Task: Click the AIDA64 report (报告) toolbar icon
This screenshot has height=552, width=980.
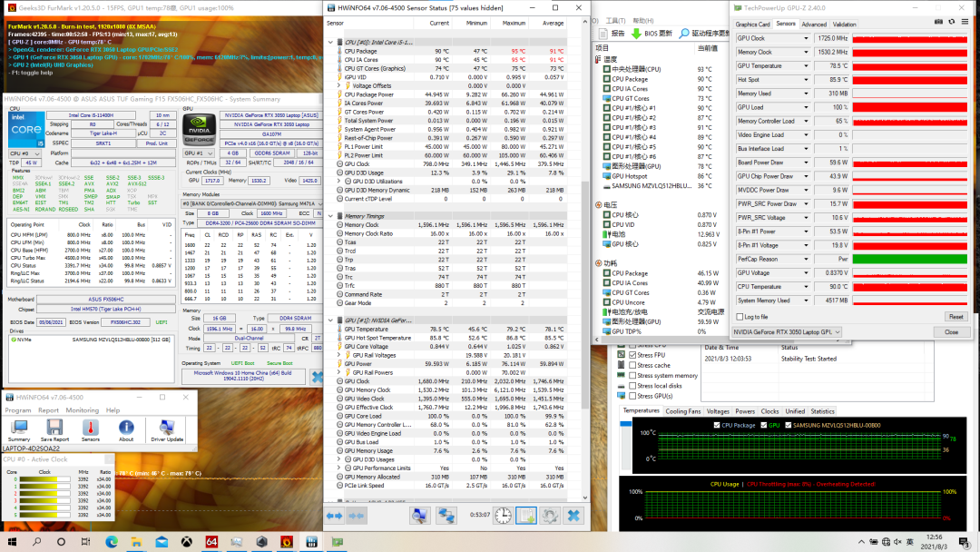Action: [x=603, y=33]
